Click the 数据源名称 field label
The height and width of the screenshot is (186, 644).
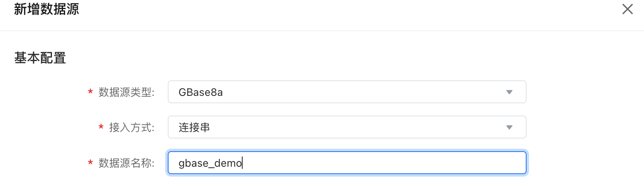[126, 163]
